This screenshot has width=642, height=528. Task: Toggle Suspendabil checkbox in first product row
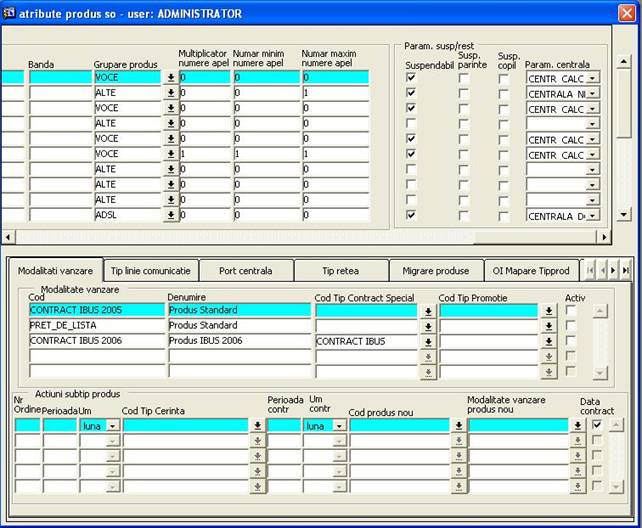[x=412, y=77]
